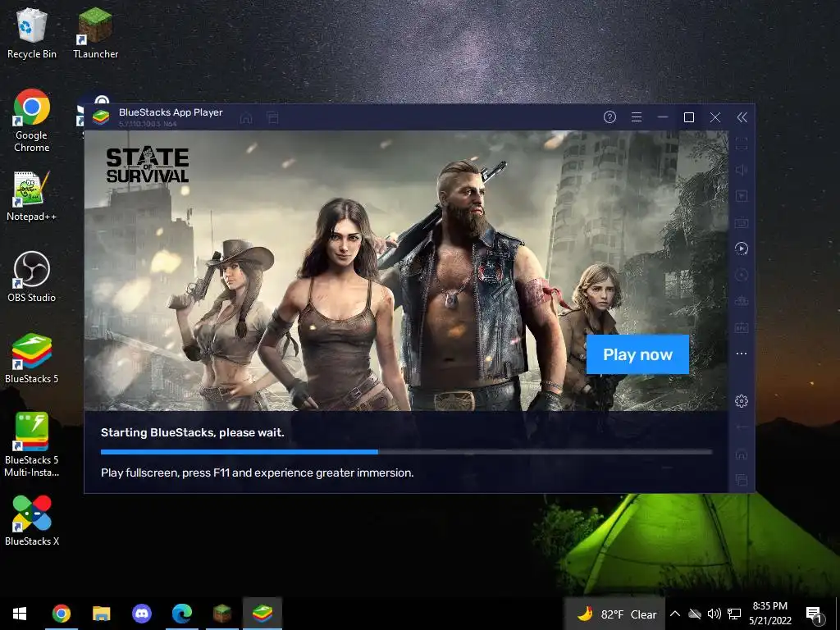Viewport: 840px width, 630px height.
Task: Select the BlueStacks X desktop shortcut
Action: 32,521
